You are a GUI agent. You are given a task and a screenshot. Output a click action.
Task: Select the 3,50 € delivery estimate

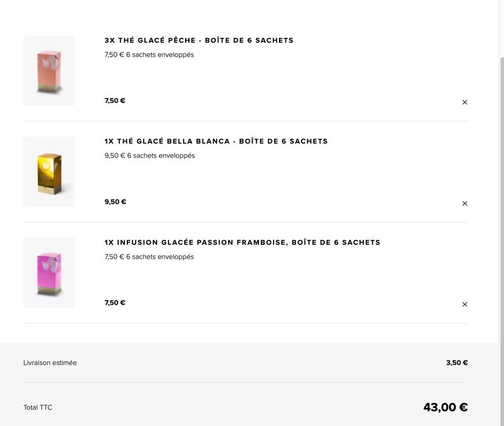coord(457,362)
